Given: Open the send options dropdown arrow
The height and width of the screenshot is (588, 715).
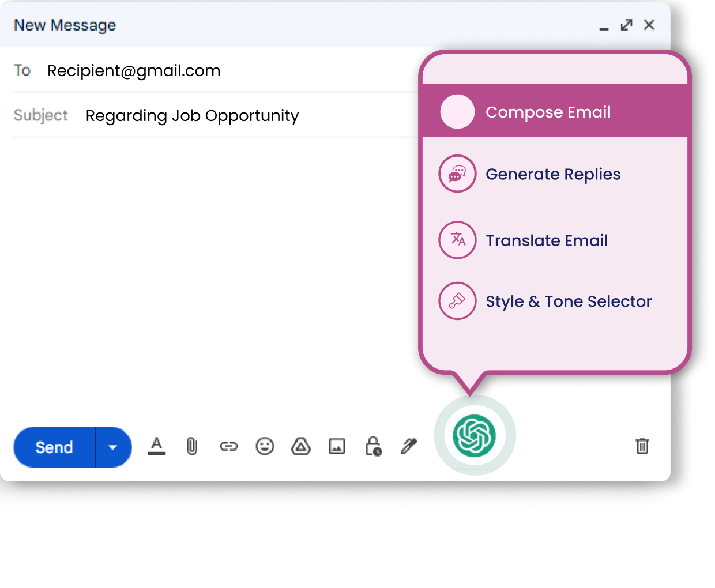Looking at the screenshot, I should 113,447.
